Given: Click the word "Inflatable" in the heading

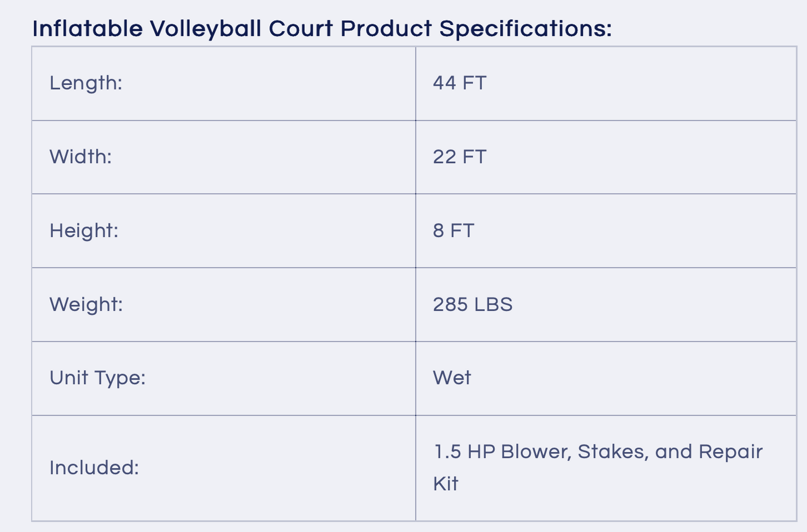Looking at the screenshot, I should [87, 28].
